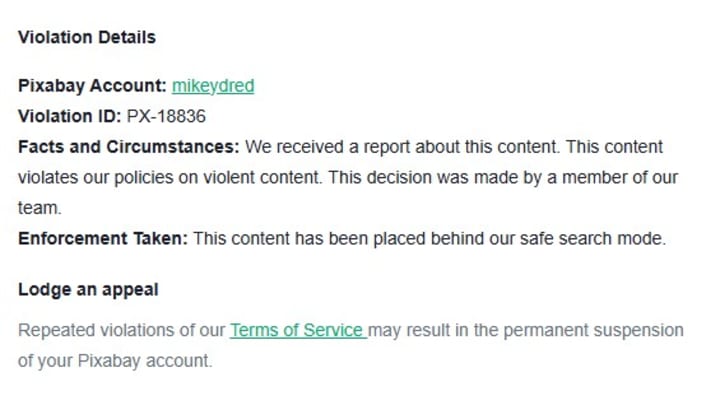This screenshot has width=720, height=405.
Task: Open the mikeydred account link
Action: 213,86
